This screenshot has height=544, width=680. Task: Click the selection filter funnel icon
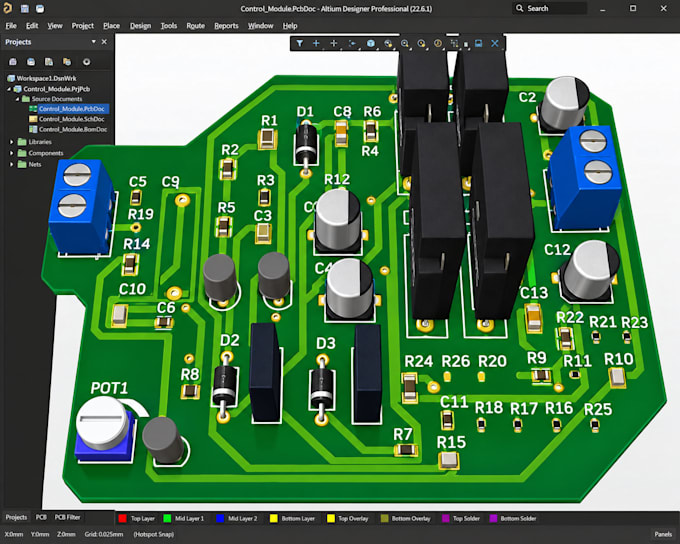pos(299,43)
